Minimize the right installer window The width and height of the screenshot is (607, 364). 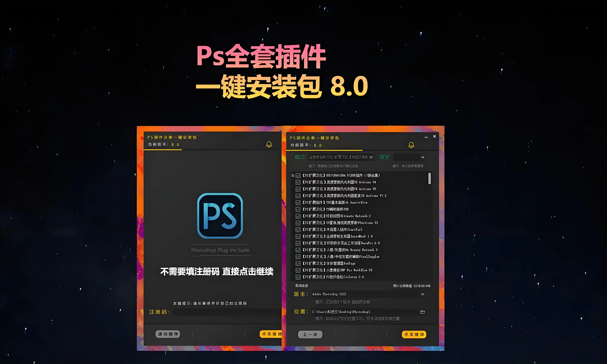(426, 137)
